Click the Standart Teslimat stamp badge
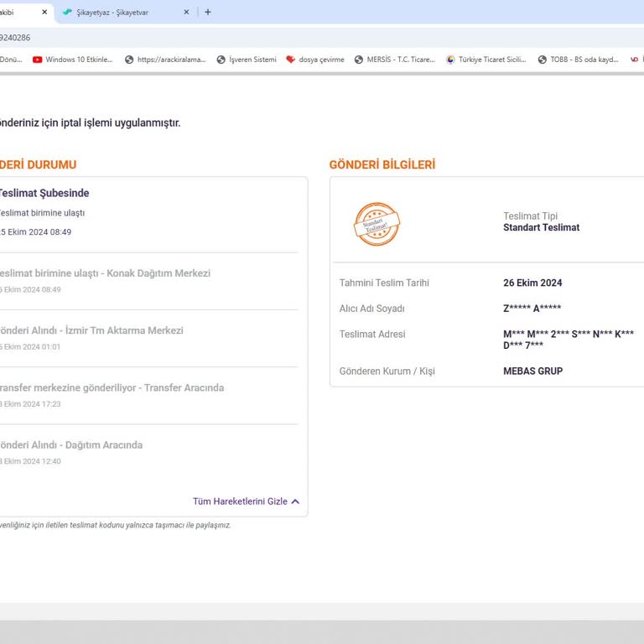The height and width of the screenshot is (644, 644). pyautogui.click(x=377, y=224)
